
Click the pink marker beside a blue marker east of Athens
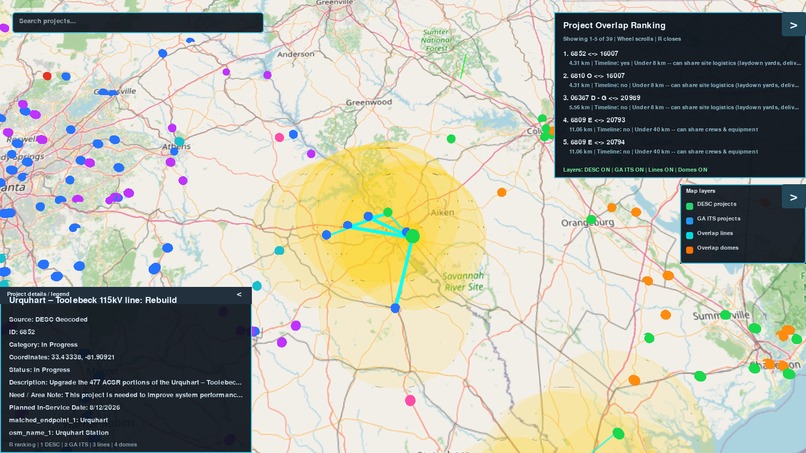click(x=279, y=137)
